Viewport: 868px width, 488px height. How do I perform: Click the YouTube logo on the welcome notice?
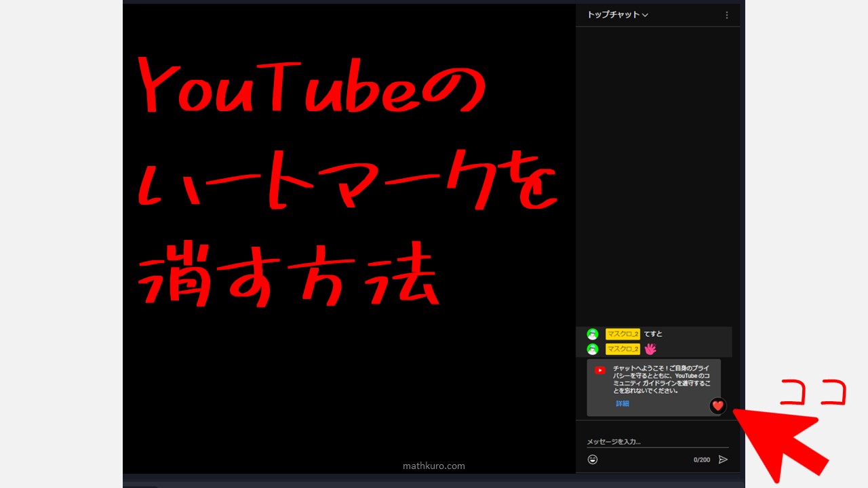coord(599,370)
